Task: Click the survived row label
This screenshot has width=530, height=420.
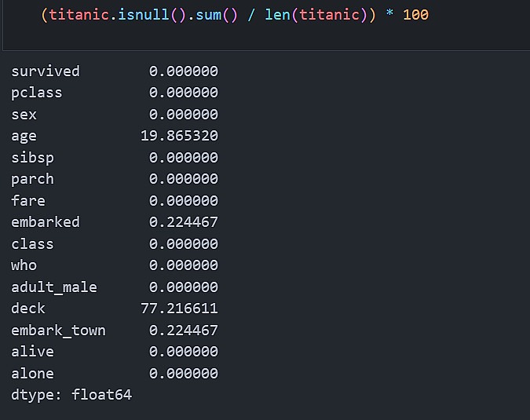Action: (x=46, y=71)
